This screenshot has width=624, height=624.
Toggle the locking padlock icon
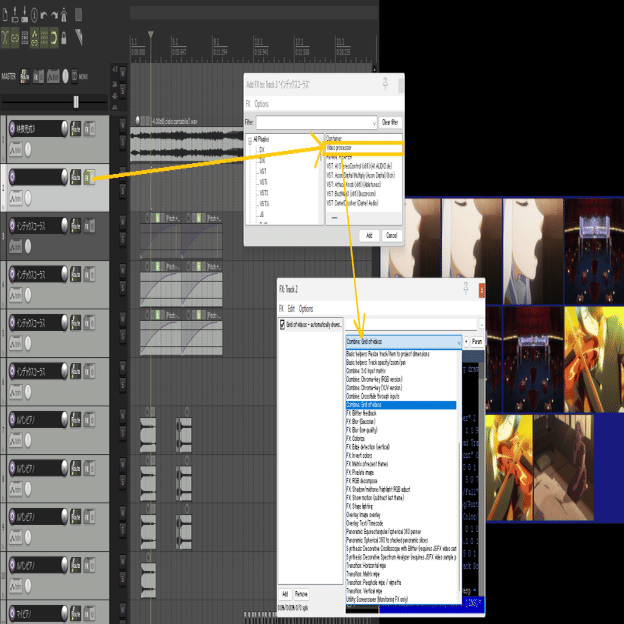click(x=64, y=38)
